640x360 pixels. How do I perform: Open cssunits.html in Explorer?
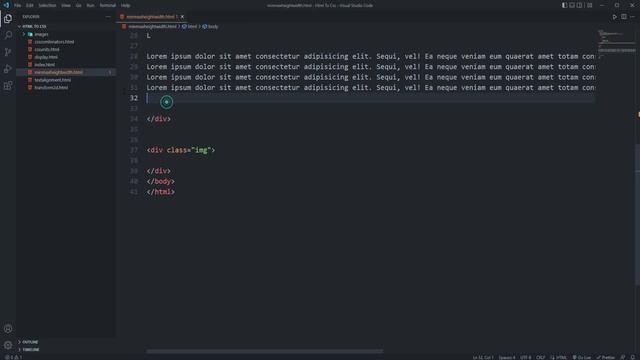point(47,49)
